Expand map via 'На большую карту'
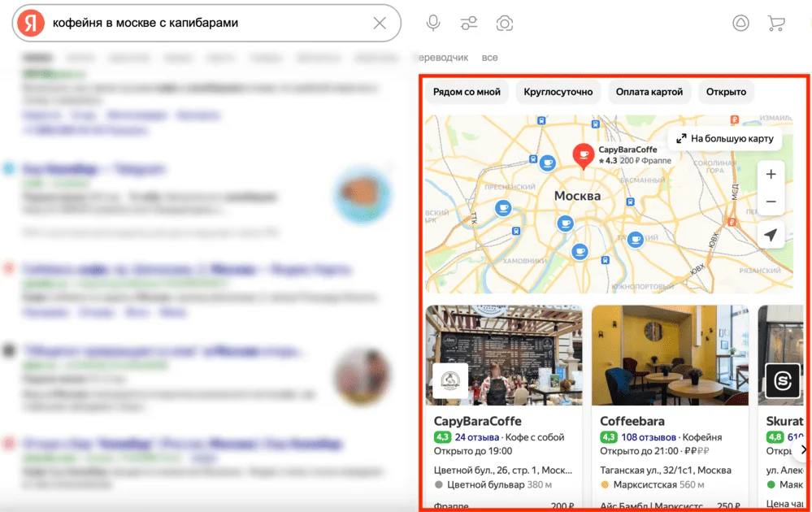Image resolution: width=812 pixels, height=512 pixels. (724, 139)
